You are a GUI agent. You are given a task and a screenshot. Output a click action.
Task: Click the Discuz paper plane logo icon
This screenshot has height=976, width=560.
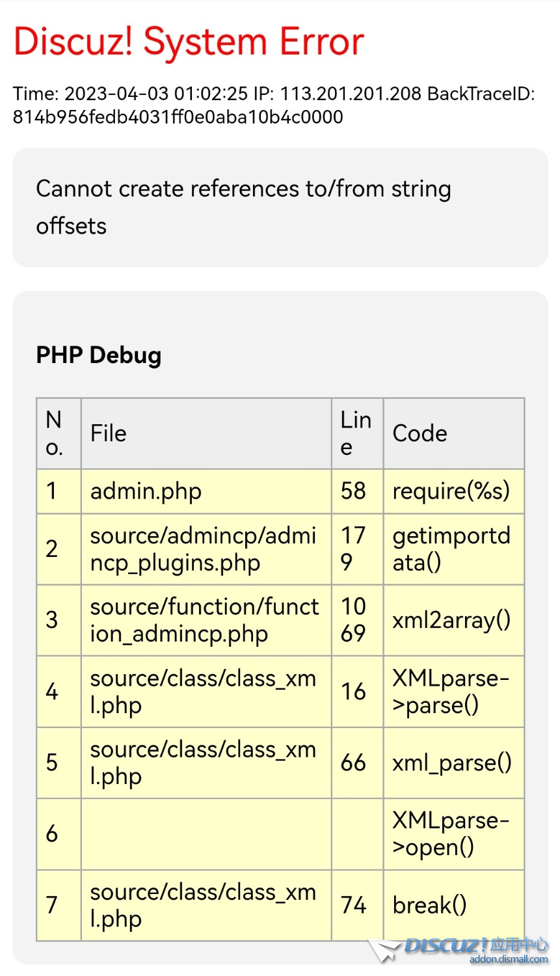tap(384, 950)
